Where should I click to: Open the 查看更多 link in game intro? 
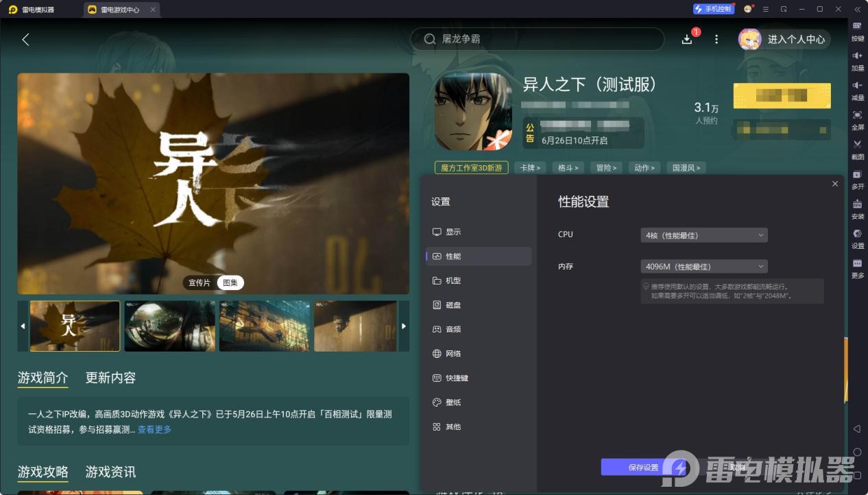pos(154,428)
